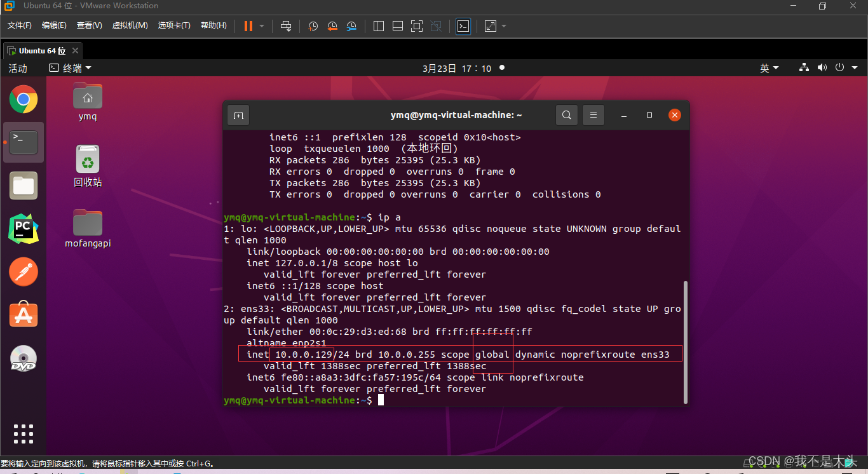Click the altname enp2s1 text
Image resolution: width=868 pixels, height=474 pixels.
[x=287, y=343]
